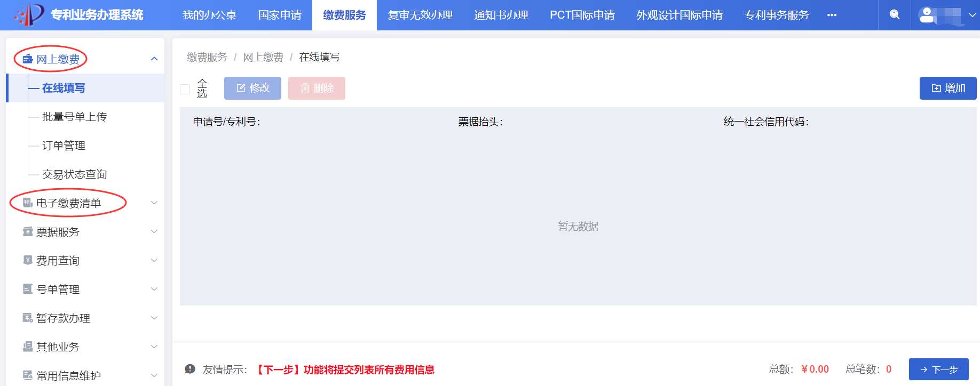Click the 暂存款办理 sidebar icon

pos(28,318)
